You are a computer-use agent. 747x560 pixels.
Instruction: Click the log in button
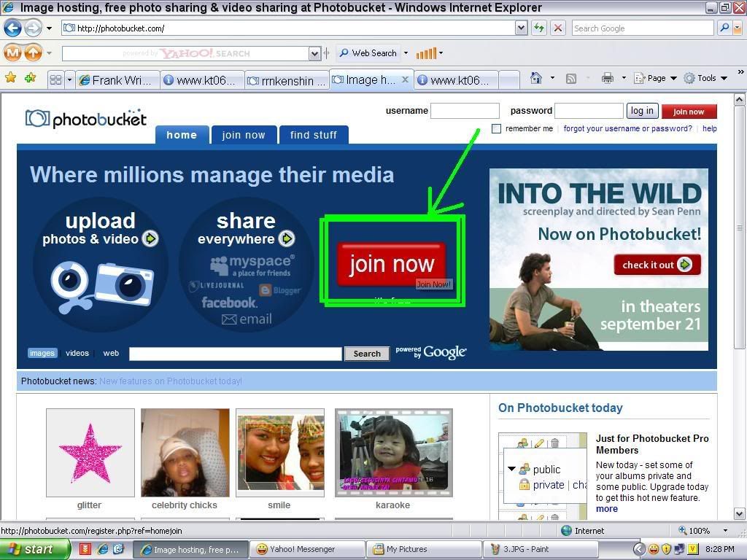[x=642, y=111]
